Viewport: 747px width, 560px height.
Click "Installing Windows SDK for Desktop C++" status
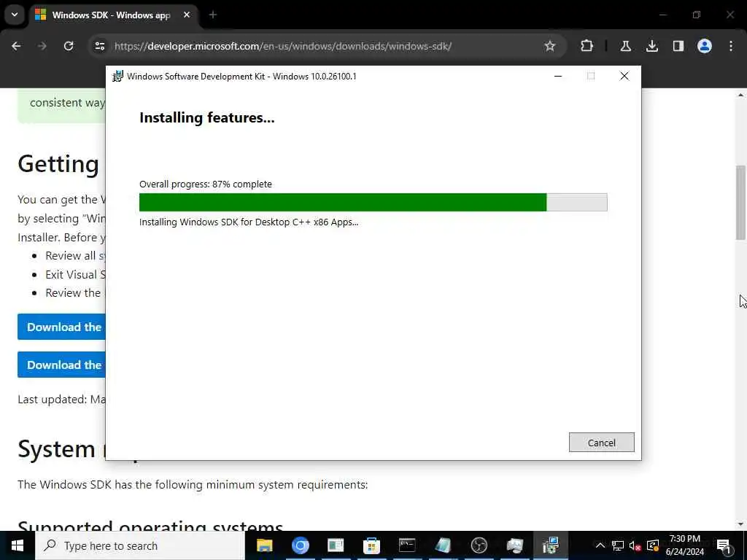[x=249, y=222]
